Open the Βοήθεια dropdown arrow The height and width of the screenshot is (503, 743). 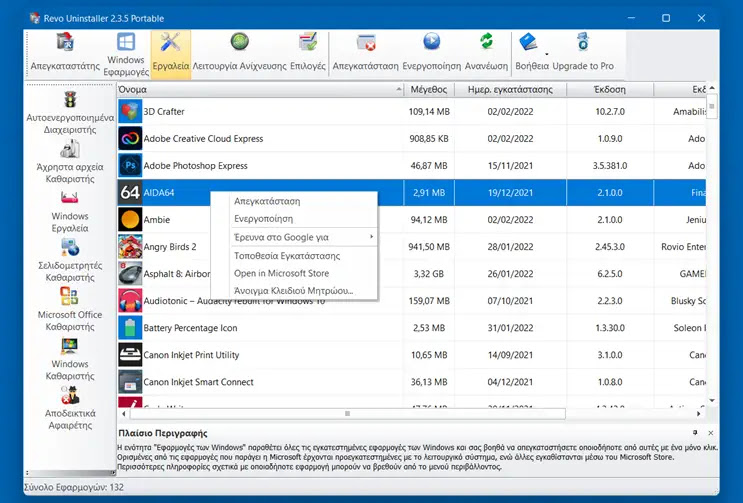click(547, 54)
